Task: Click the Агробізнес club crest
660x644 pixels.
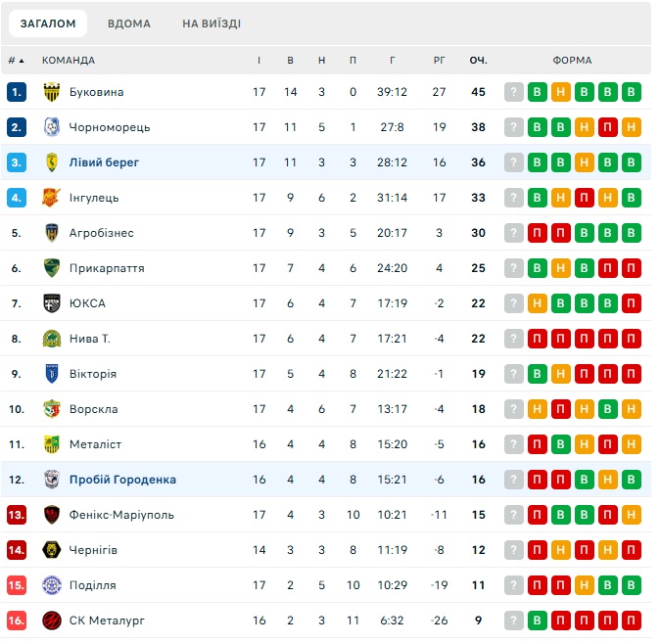Action: coord(52,233)
